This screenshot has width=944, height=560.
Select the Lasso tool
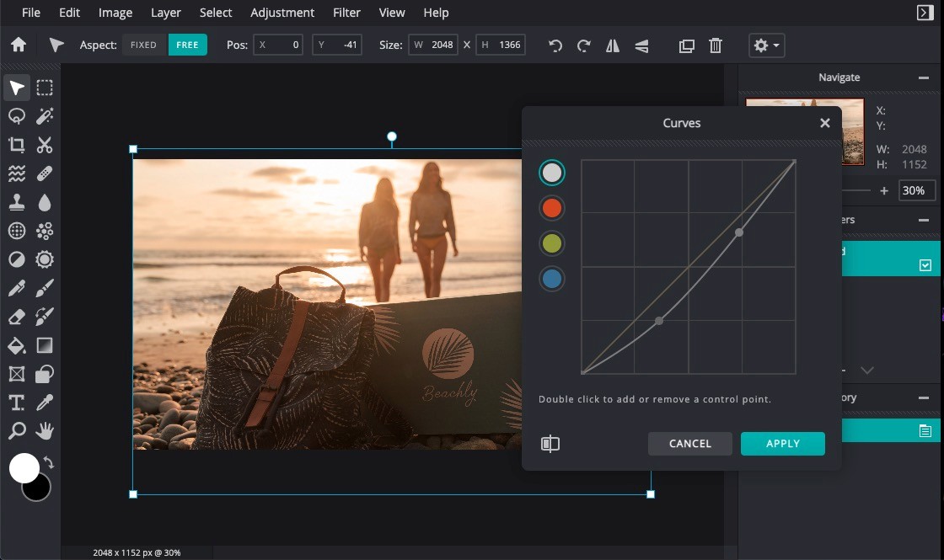tap(15, 116)
